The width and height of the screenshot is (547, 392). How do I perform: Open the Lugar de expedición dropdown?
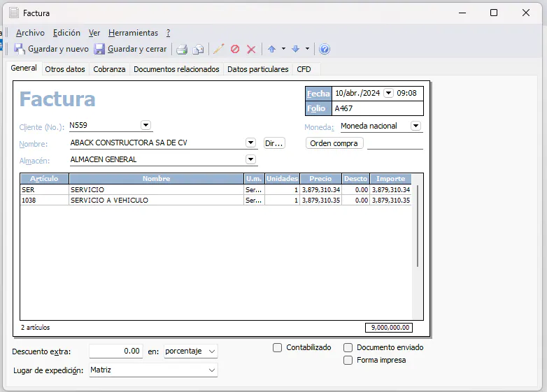212,370
